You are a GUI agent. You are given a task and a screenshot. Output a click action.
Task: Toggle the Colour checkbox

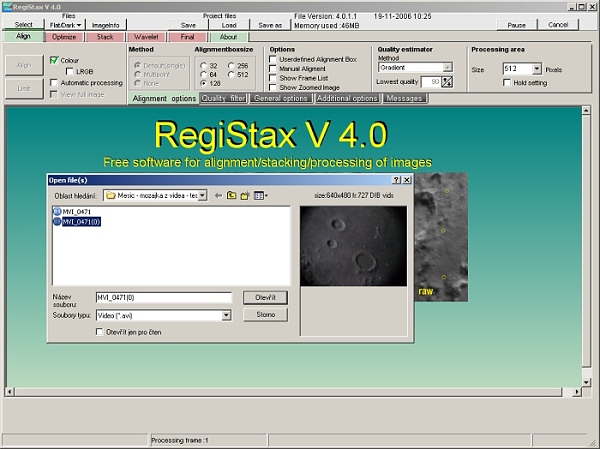point(54,60)
